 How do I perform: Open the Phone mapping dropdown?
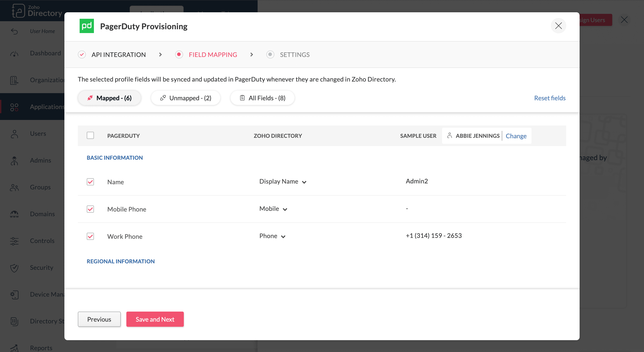[x=272, y=236]
